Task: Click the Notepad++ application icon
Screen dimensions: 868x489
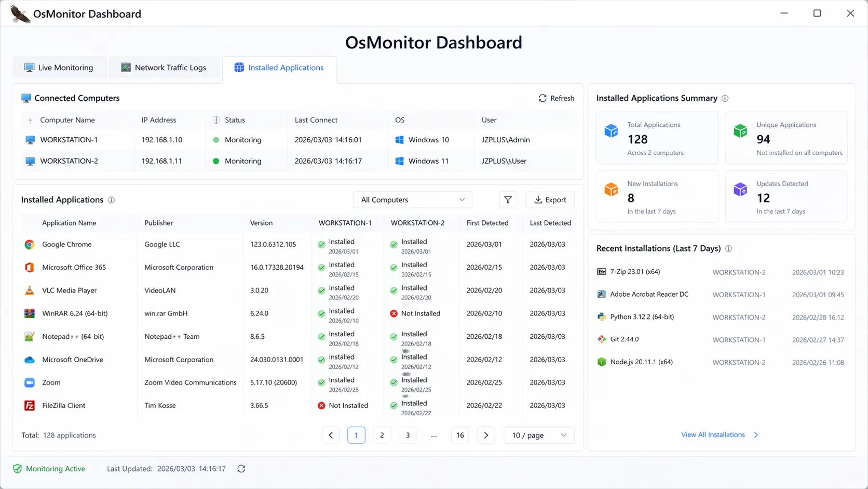Action: (x=30, y=336)
